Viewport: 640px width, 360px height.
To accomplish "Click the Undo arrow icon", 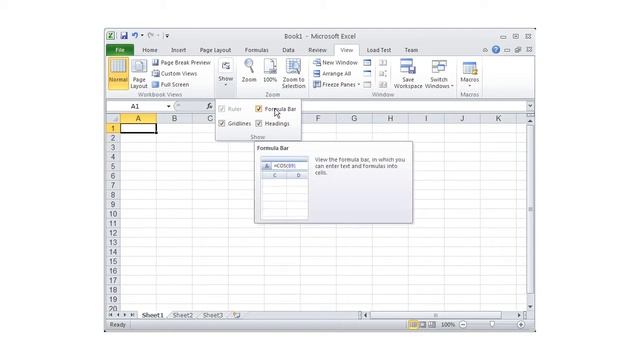I will (135, 36).
